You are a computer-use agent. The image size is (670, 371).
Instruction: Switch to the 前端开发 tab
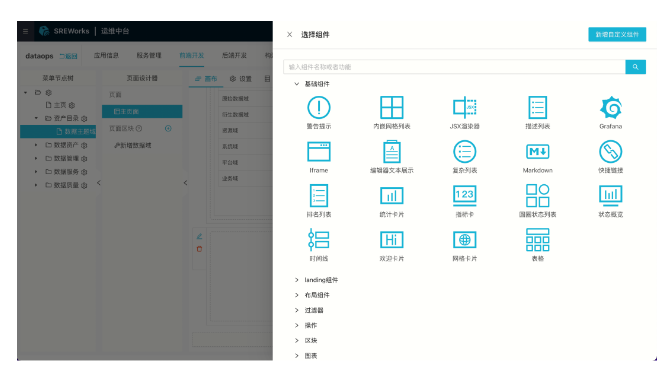point(191,56)
